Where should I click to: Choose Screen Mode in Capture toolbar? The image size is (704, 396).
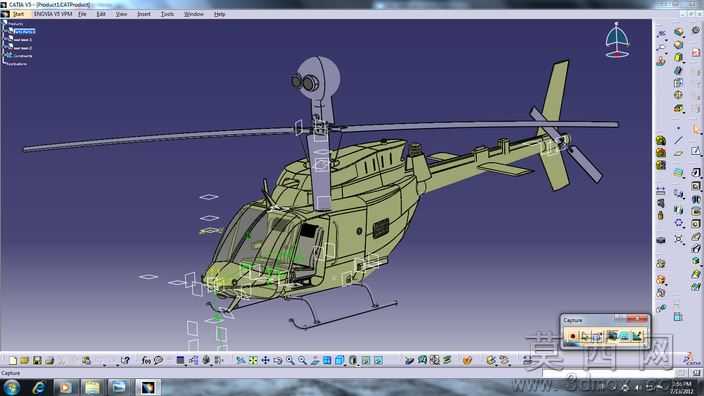(x=612, y=336)
